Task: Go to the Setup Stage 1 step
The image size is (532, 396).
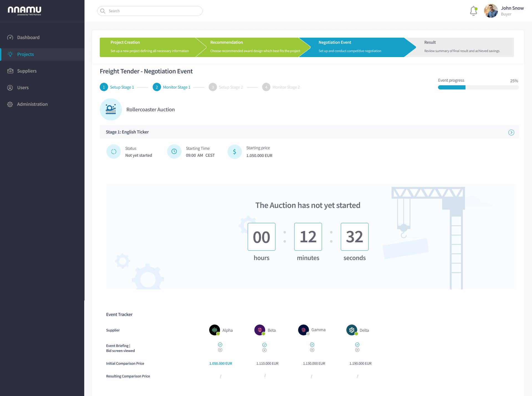Action: [x=117, y=87]
